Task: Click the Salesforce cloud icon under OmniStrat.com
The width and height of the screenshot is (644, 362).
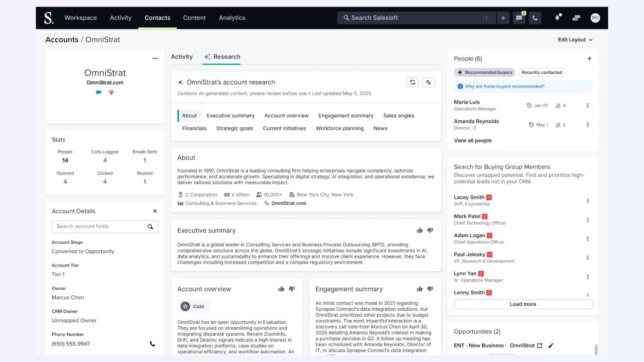Action: 99,92
